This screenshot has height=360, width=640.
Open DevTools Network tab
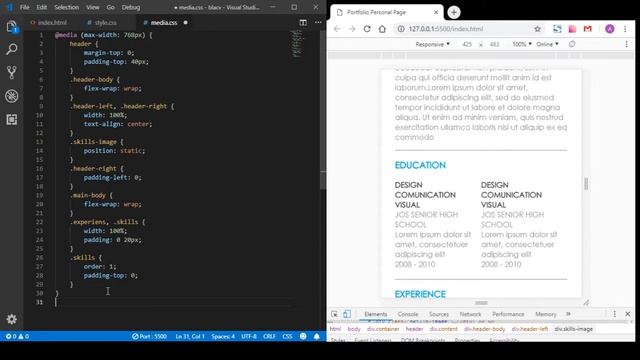tap(470, 314)
